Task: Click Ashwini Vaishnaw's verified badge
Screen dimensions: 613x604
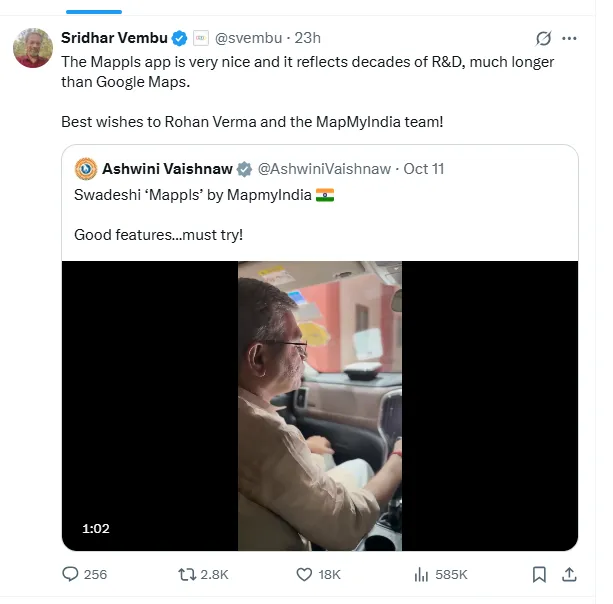Action: 243,168
